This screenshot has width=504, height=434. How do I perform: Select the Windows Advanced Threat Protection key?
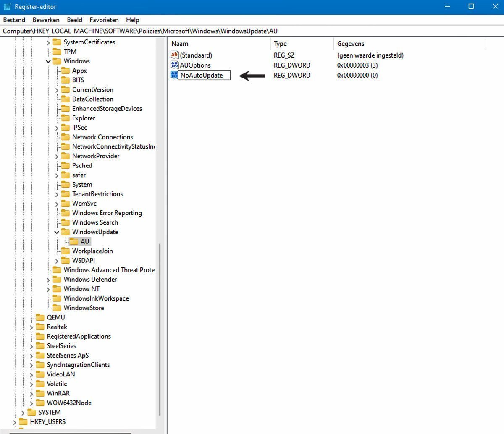[x=109, y=270]
